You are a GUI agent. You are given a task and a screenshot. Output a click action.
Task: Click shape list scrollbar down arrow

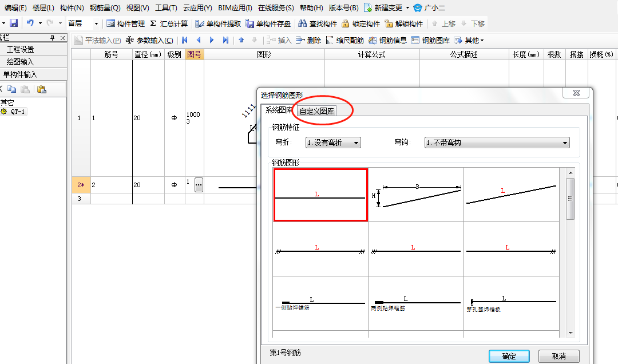(571, 333)
